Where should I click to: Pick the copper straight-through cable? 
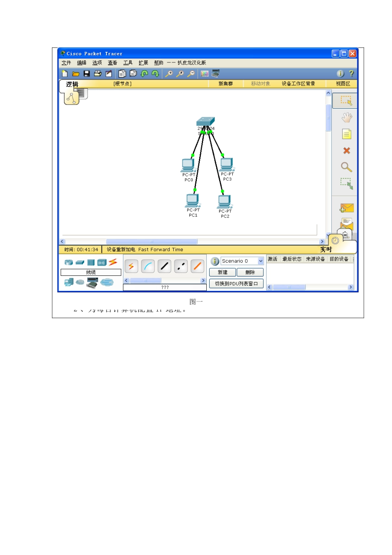pos(164,266)
